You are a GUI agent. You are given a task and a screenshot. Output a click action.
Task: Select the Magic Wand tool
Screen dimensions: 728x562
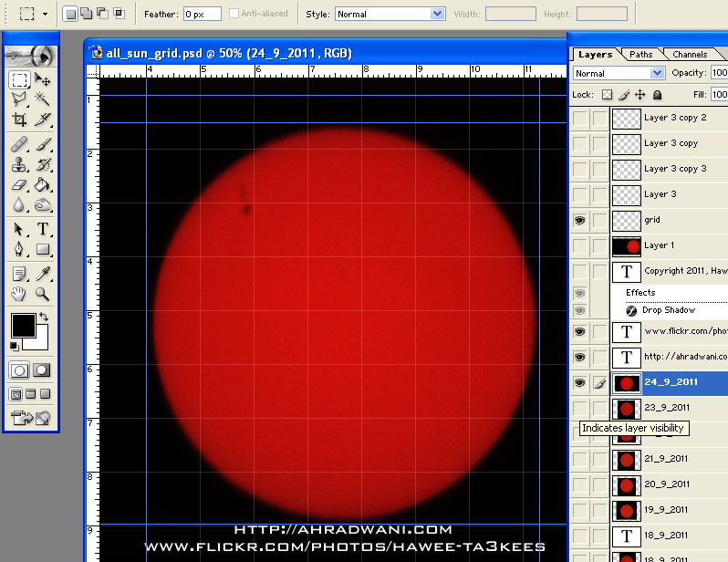pos(42,99)
